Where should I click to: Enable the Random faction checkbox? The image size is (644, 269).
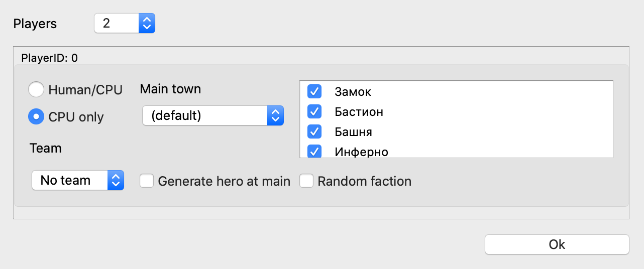click(306, 181)
